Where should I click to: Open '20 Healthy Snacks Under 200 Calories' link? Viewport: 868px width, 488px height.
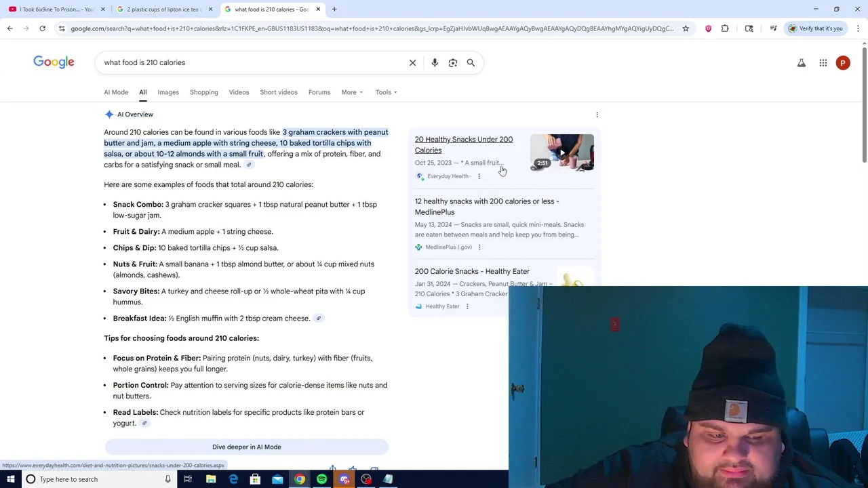[464, 145]
